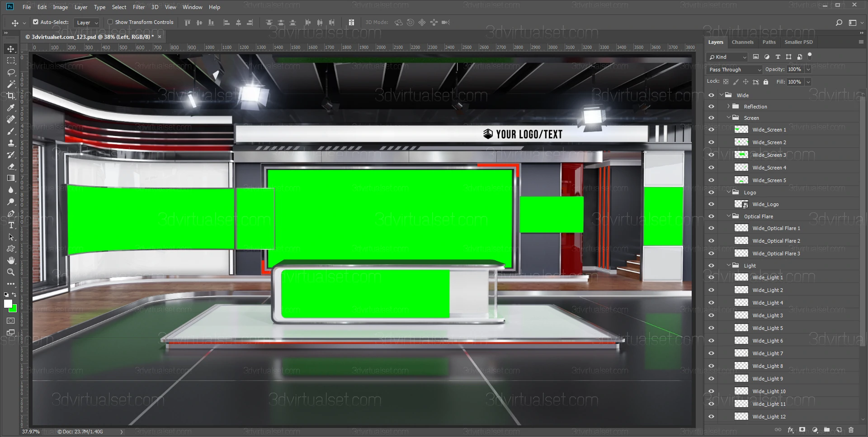Select the Clone Stamp tool
This screenshot has height=437, width=868.
pos(11,143)
